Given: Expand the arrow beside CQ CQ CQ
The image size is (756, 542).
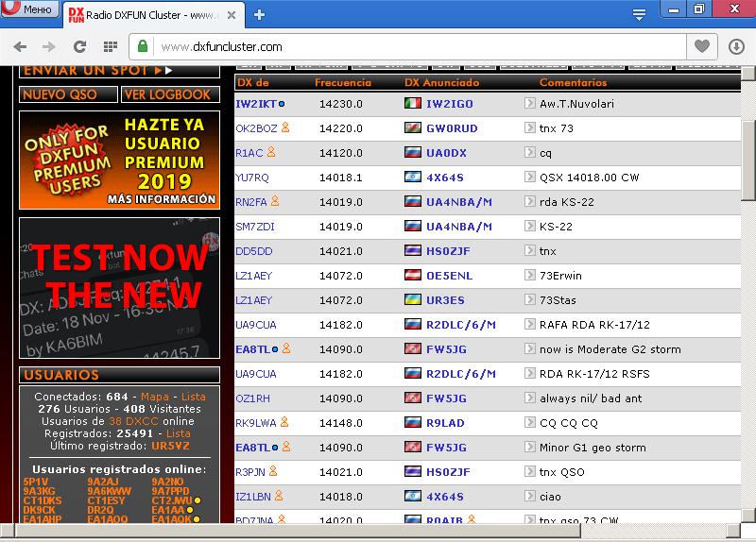Looking at the screenshot, I should tap(529, 422).
